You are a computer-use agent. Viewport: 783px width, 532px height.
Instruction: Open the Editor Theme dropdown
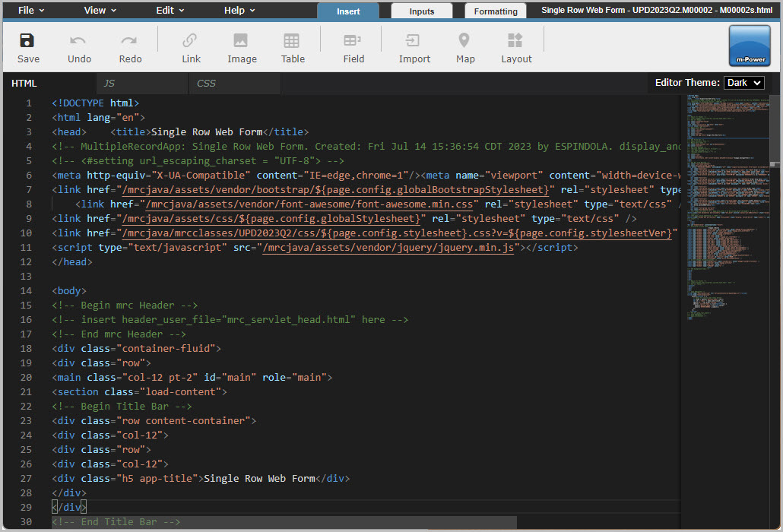coord(743,83)
